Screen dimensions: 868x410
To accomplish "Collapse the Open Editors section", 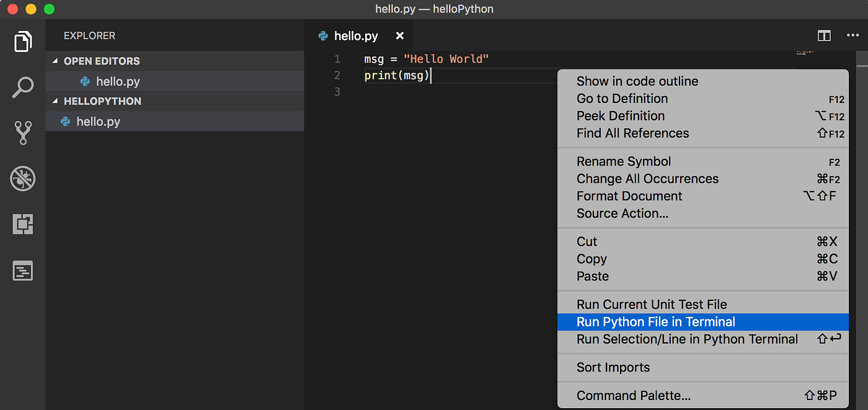I will coord(55,61).
